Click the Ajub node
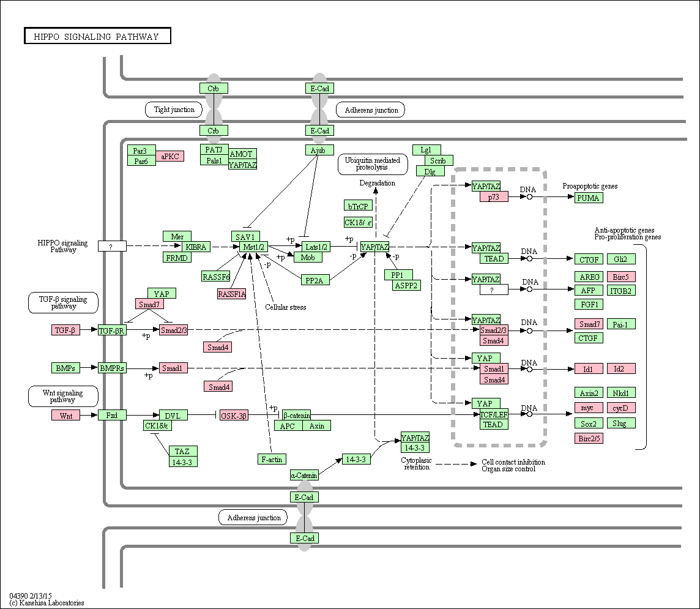This screenshot has width=700, height=609. click(x=319, y=151)
